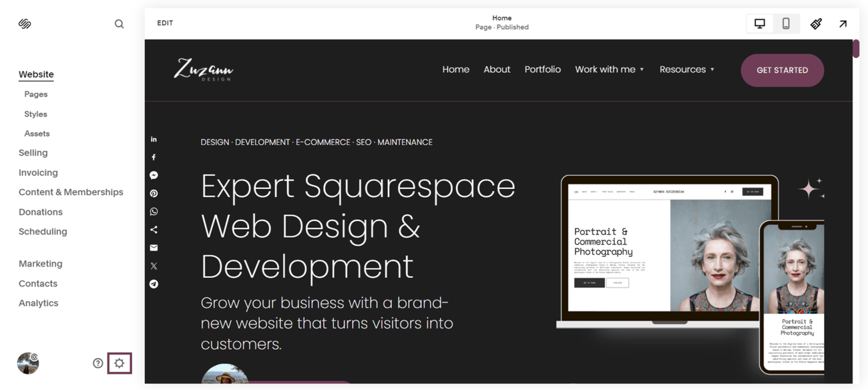Expand preview with the diagonal arrow icon
Viewport: 868px width, 390px height.
point(843,24)
